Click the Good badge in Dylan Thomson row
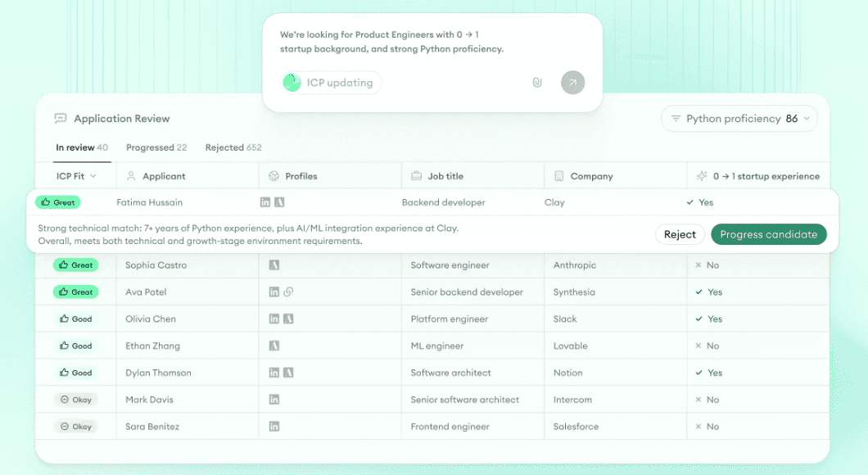868x475 pixels. point(76,373)
